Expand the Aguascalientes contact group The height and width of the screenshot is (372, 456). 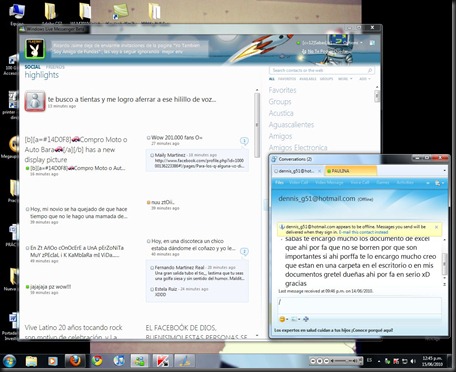pyautogui.click(x=291, y=125)
